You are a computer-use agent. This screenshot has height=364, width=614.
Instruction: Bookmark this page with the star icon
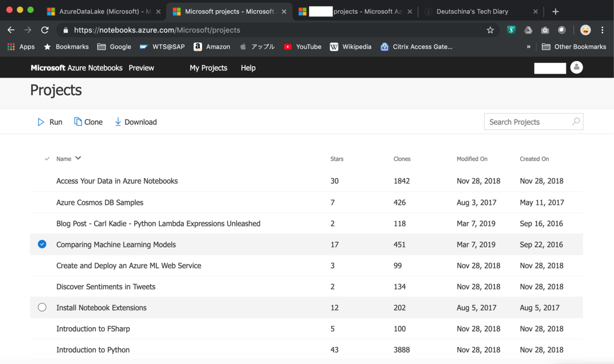[490, 30]
